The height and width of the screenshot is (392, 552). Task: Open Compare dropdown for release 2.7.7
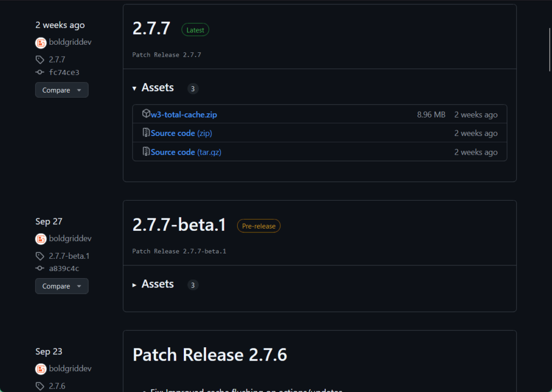(61, 90)
